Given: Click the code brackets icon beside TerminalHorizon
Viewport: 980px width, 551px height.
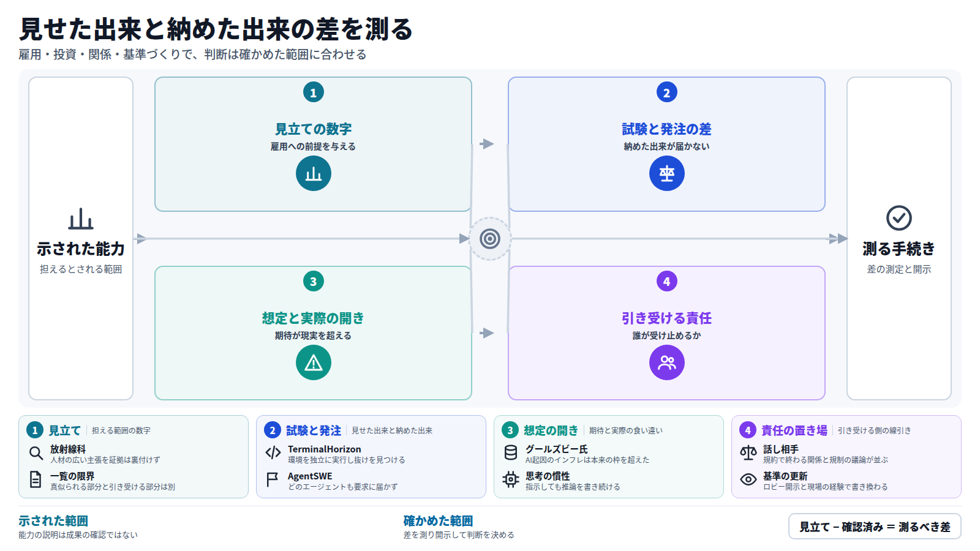Looking at the screenshot, I should pyautogui.click(x=273, y=453).
